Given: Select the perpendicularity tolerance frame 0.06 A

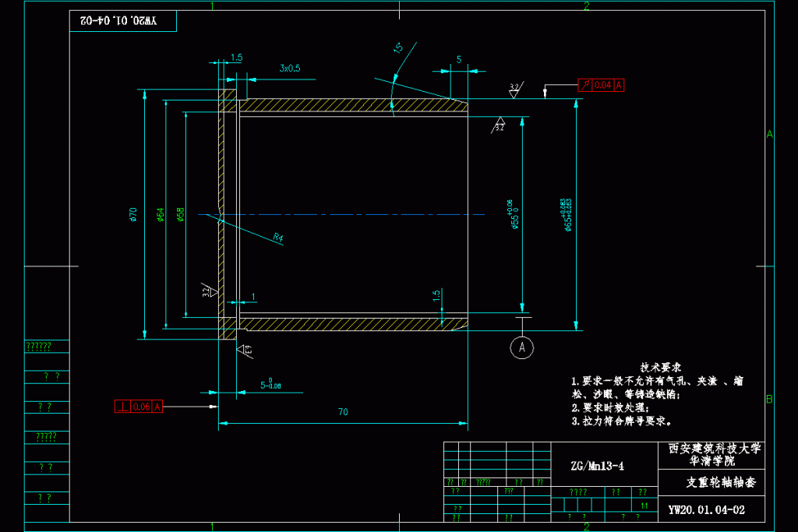Looking at the screenshot, I should coord(139,406).
